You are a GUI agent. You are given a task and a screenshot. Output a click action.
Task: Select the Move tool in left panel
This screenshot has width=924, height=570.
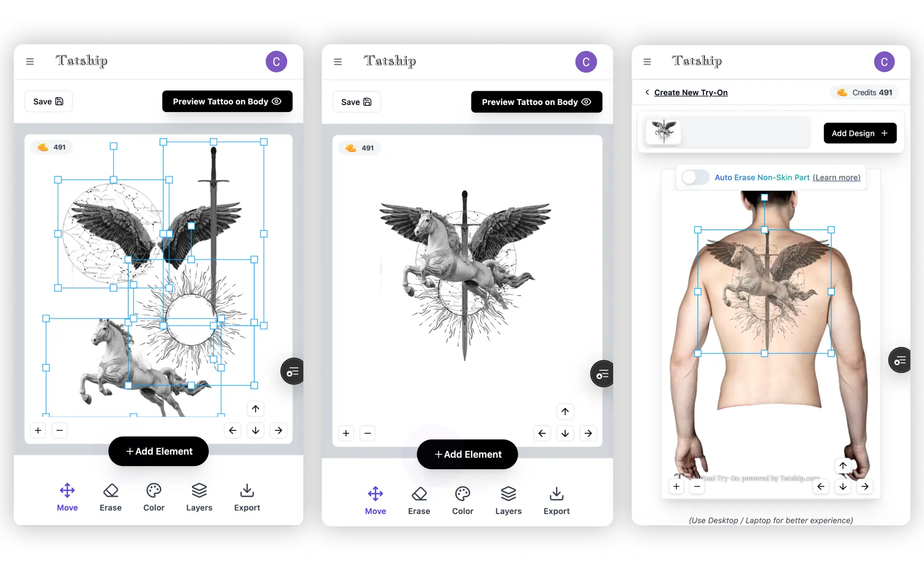[x=67, y=498]
